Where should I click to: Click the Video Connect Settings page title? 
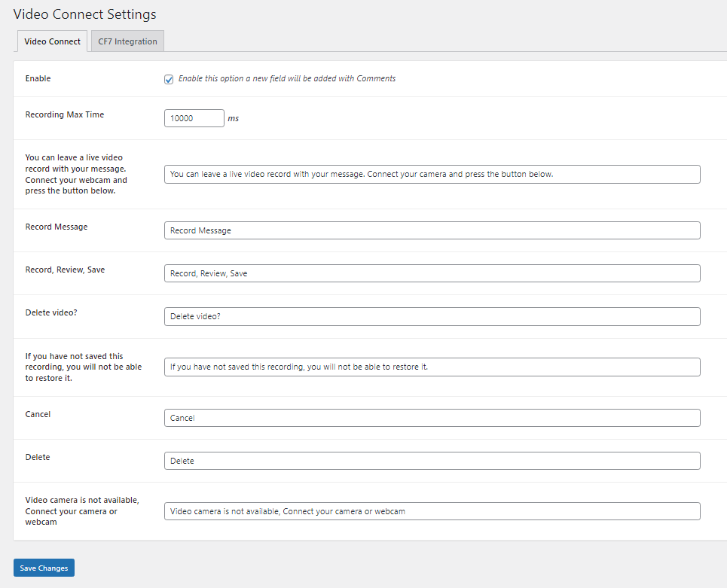[x=84, y=14]
